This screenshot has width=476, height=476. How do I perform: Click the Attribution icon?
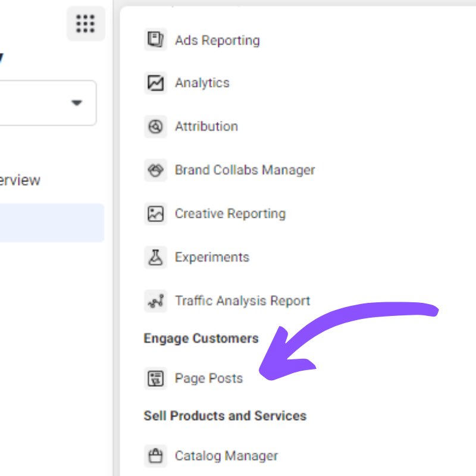pos(155,127)
